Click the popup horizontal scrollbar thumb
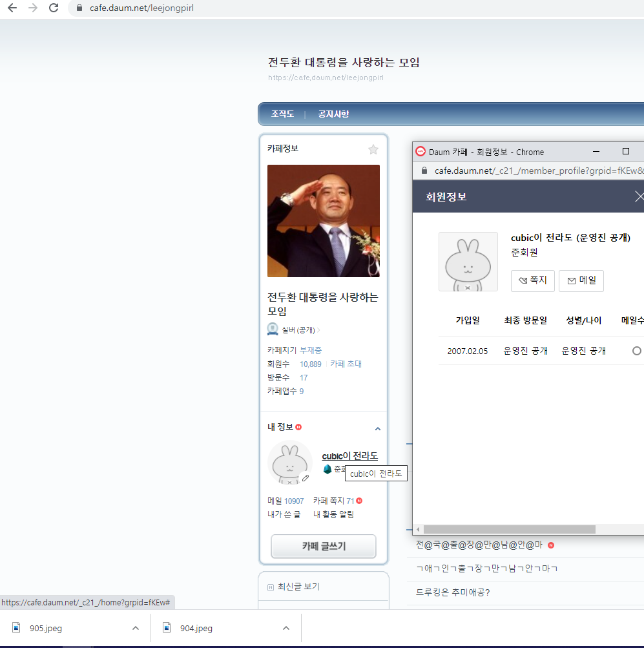 point(508,529)
